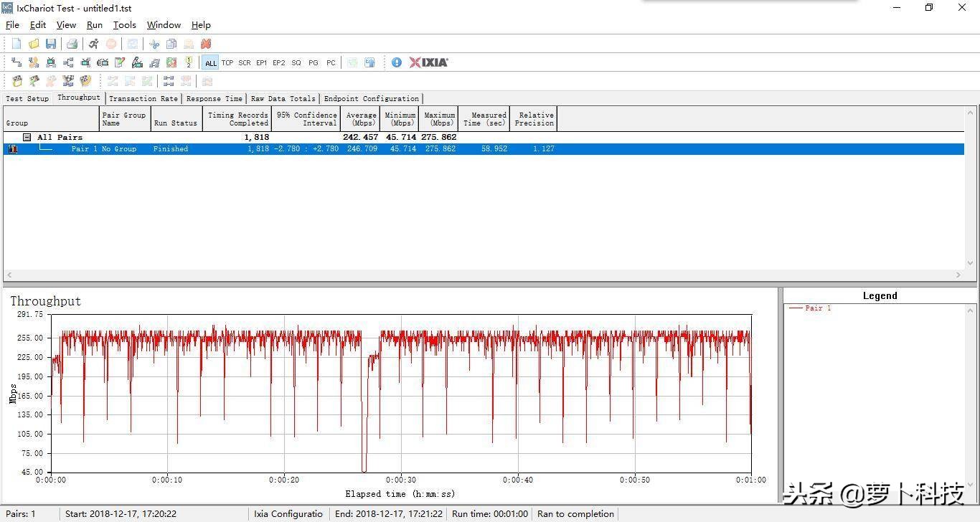Save the current test file

point(51,44)
